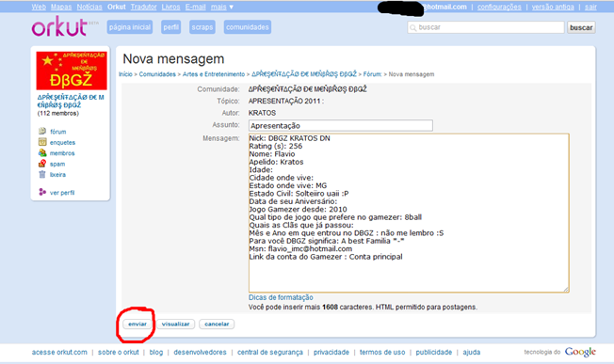Click the orkut logo
The image size is (614, 364).
tap(60, 27)
